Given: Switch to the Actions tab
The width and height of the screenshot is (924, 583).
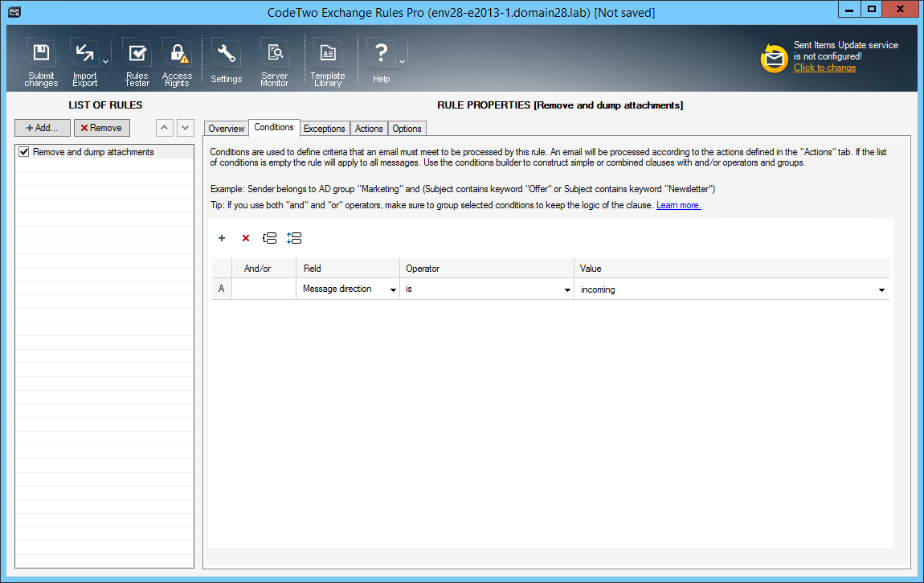Looking at the screenshot, I should [369, 129].
